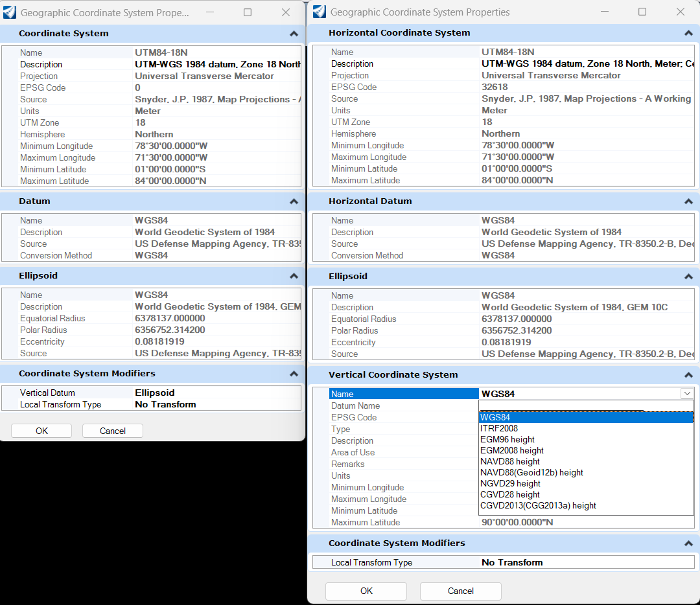Collapse the Horizontal Coordinate System section

[x=688, y=33]
